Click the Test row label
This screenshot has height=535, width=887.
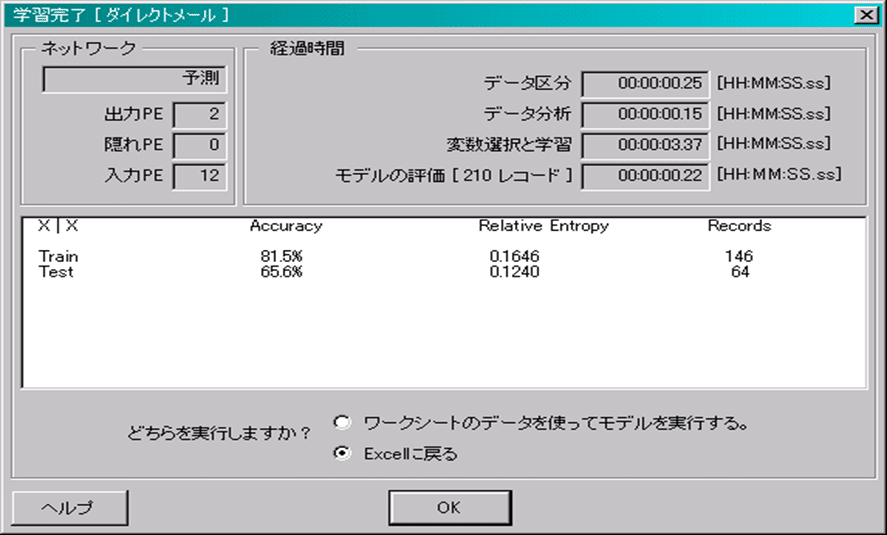(x=56, y=272)
